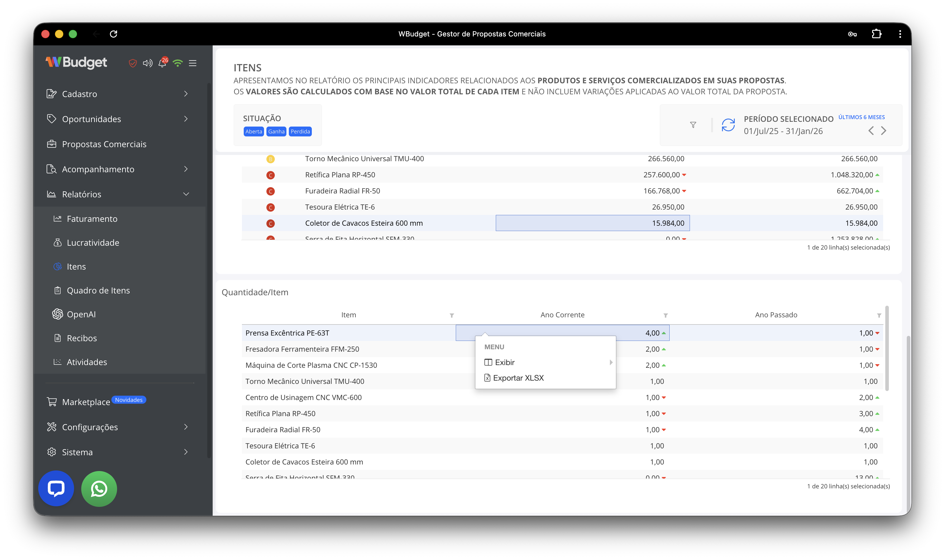Click the Quantidade/Item table vertical scrollbar
945x560 pixels.
pyautogui.click(x=887, y=349)
